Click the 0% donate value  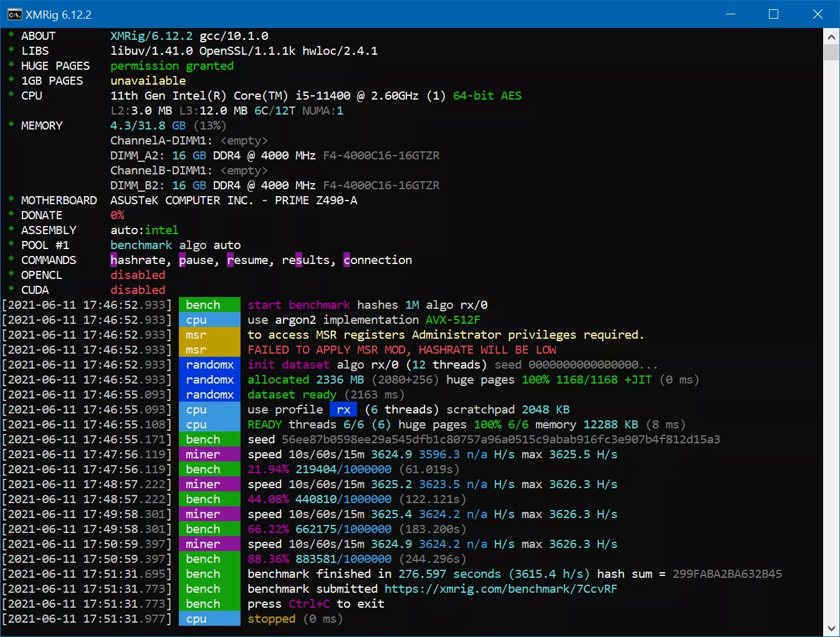tap(117, 215)
